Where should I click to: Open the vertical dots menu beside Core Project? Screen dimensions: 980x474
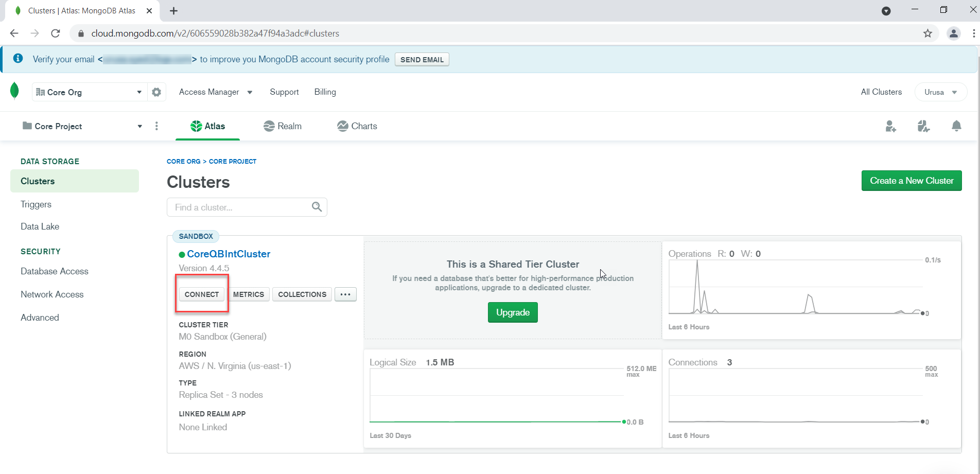pos(156,126)
